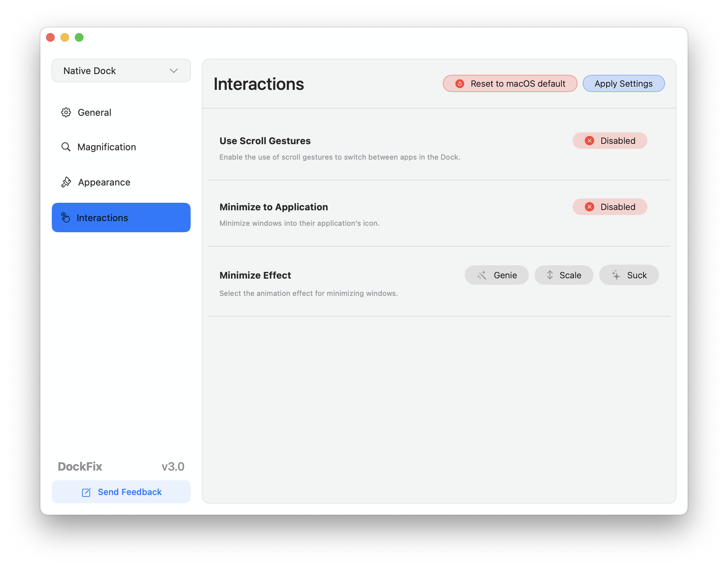The image size is (728, 568).
Task: Enable Minimize to Application toggle
Action: coord(610,207)
